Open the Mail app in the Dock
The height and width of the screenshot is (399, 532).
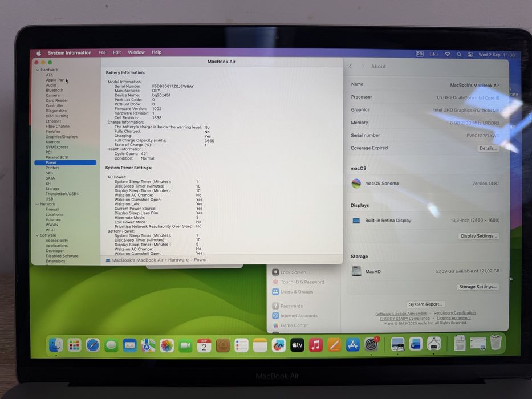point(129,345)
